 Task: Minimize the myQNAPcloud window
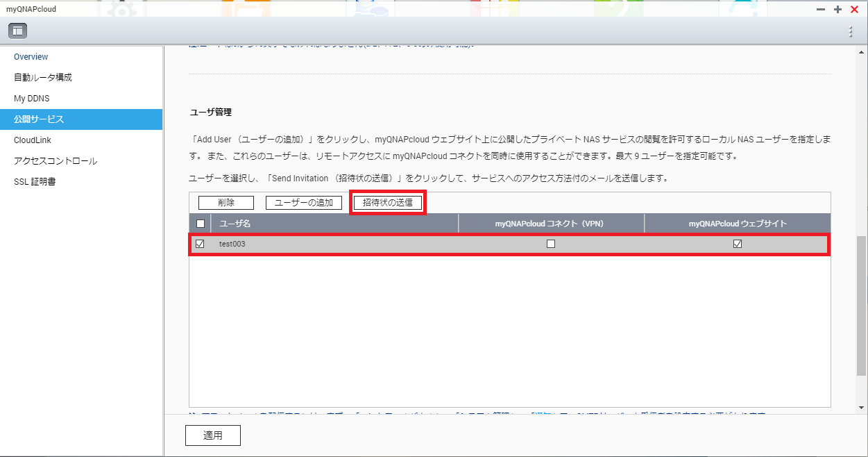pyautogui.click(x=821, y=10)
